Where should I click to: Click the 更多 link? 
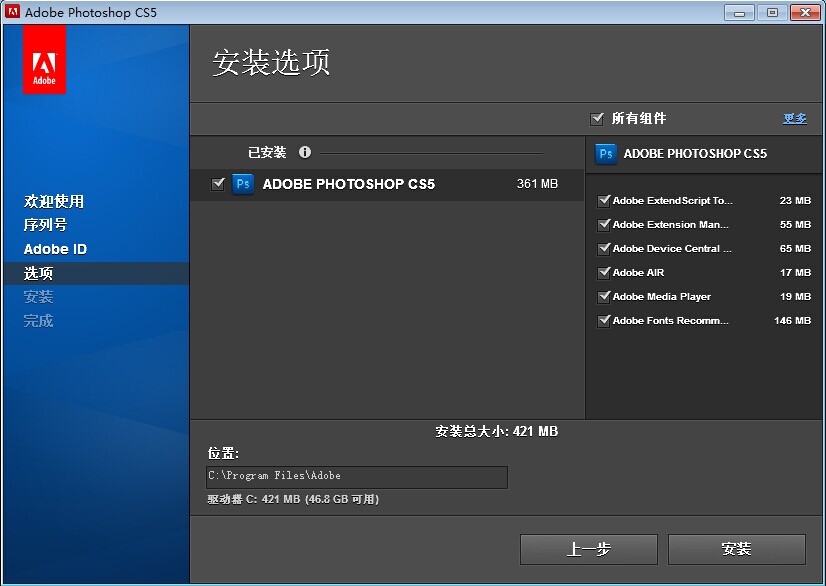pos(794,118)
